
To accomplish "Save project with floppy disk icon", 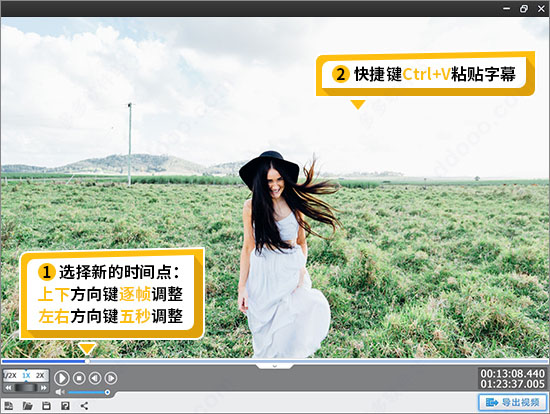I will tap(46, 406).
